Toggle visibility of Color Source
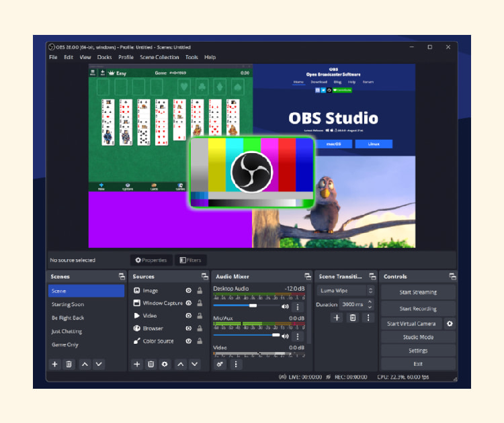Screen dimensions: 504x423 pos(189,341)
